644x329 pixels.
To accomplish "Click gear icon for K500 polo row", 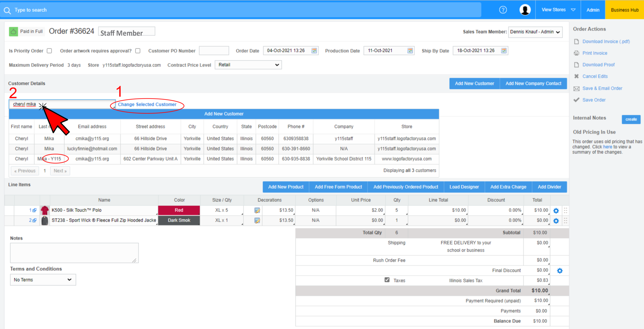I will pyautogui.click(x=556, y=211).
